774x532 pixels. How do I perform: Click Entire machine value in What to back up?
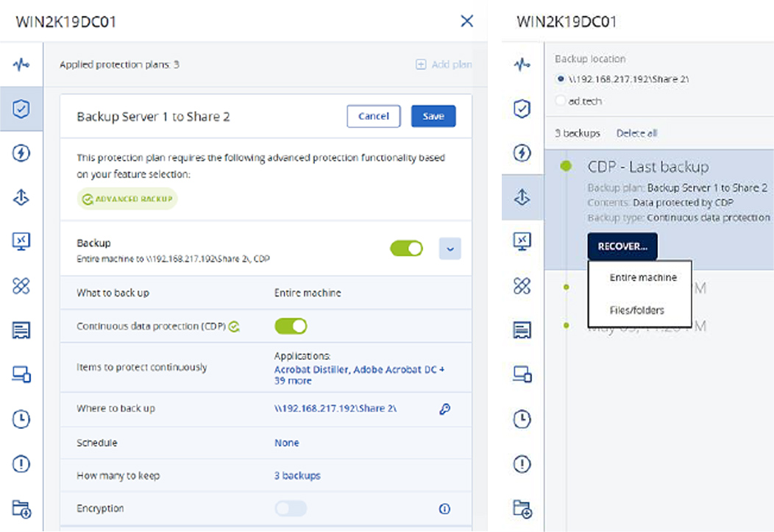pyautogui.click(x=308, y=293)
